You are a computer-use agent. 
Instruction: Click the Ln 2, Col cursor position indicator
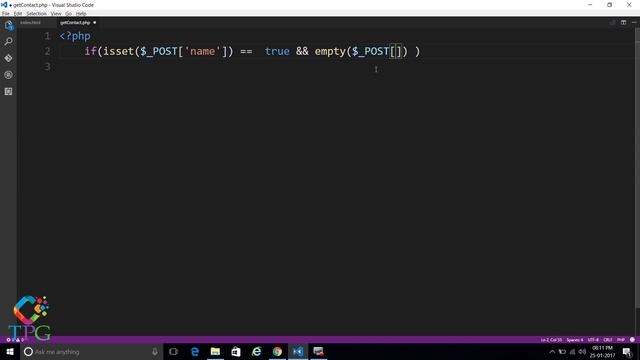click(x=551, y=340)
